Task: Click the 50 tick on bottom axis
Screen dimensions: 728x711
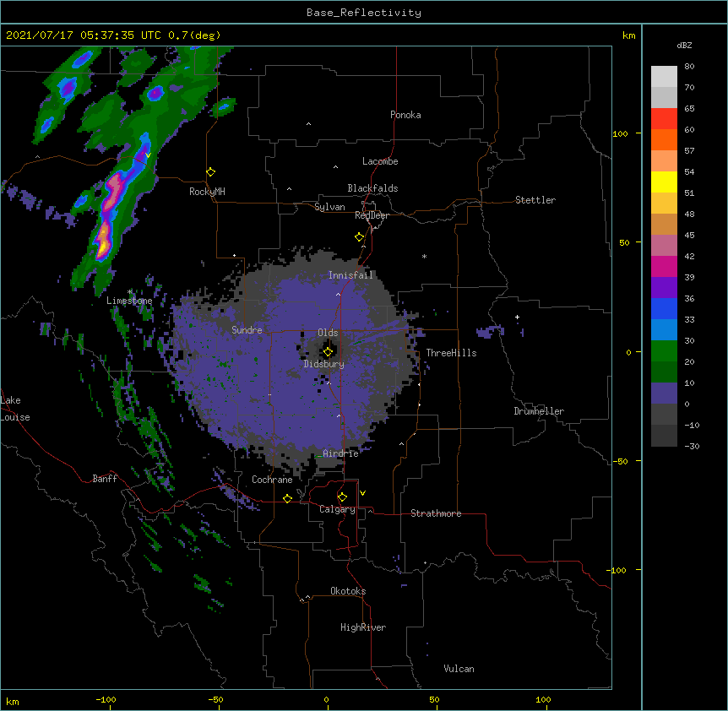Action: (434, 699)
